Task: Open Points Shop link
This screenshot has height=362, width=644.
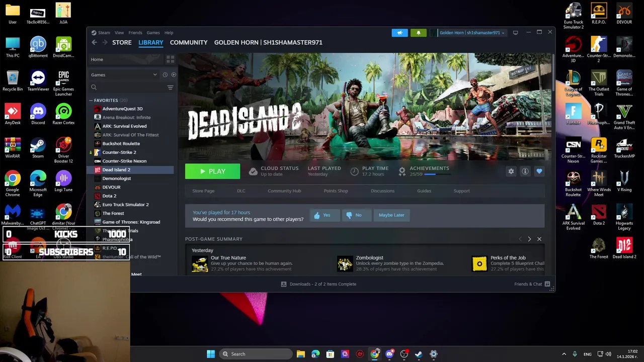Action: point(336,191)
